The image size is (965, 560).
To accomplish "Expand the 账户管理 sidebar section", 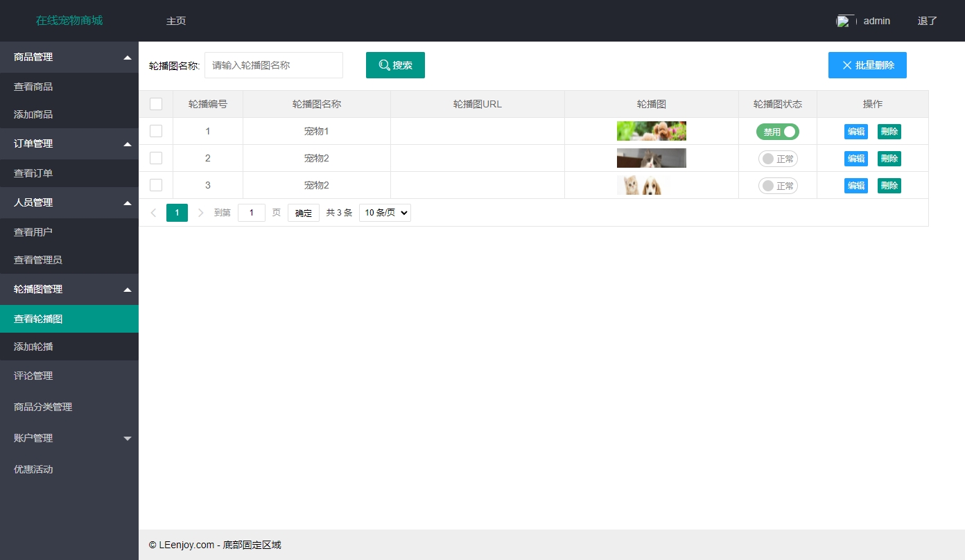I will [x=69, y=438].
